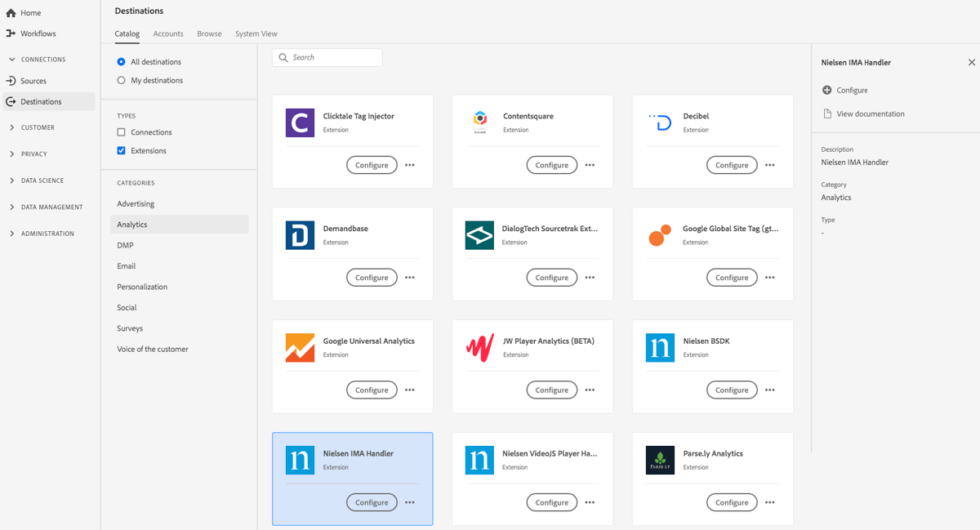
Task: Click the Sources icon in the sidebar
Action: click(x=11, y=79)
